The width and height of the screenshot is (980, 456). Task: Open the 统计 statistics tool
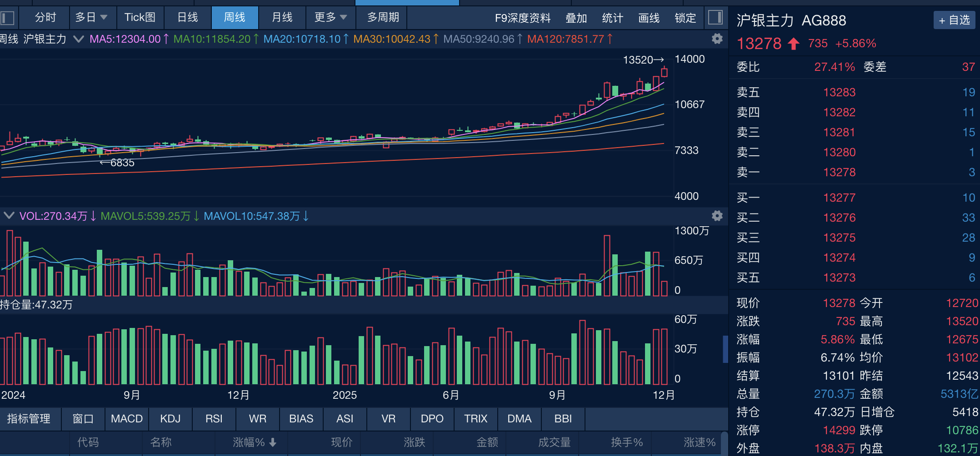[x=612, y=18]
